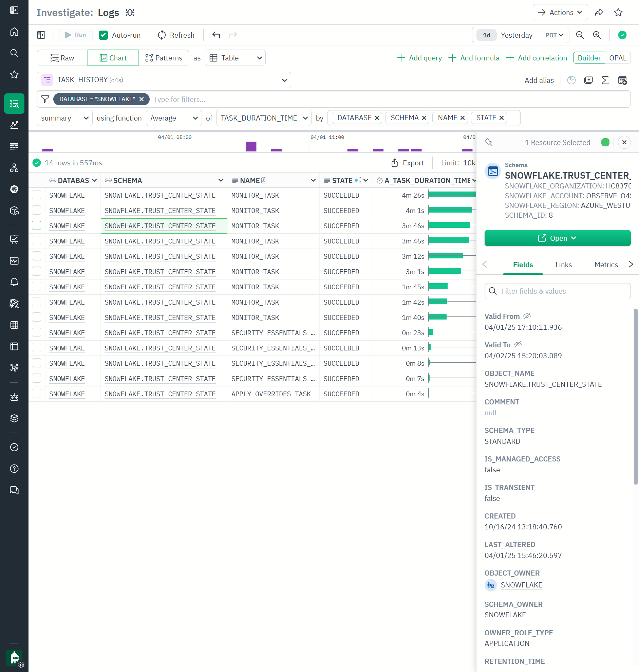Select the APPLY_OVERRIDES_TASK row checkbox

(36, 394)
